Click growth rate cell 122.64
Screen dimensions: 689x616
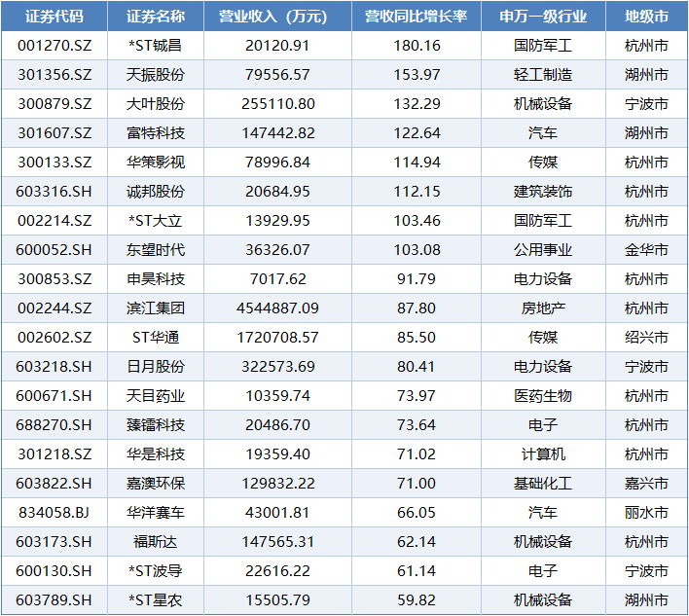416,133
